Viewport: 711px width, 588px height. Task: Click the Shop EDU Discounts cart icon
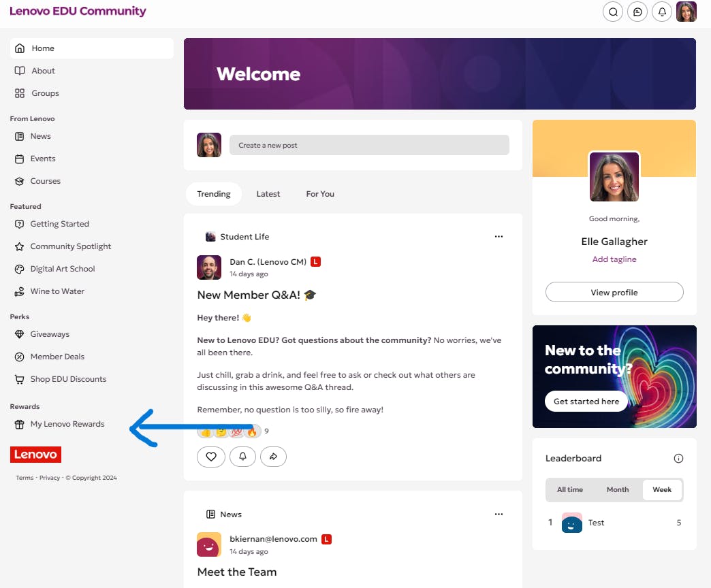tap(20, 379)
